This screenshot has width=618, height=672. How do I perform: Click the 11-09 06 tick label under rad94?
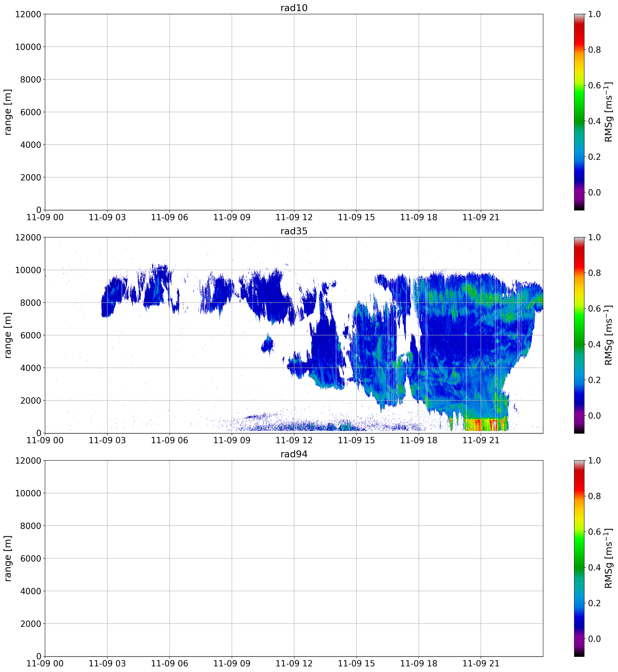(x=170, y=664)
